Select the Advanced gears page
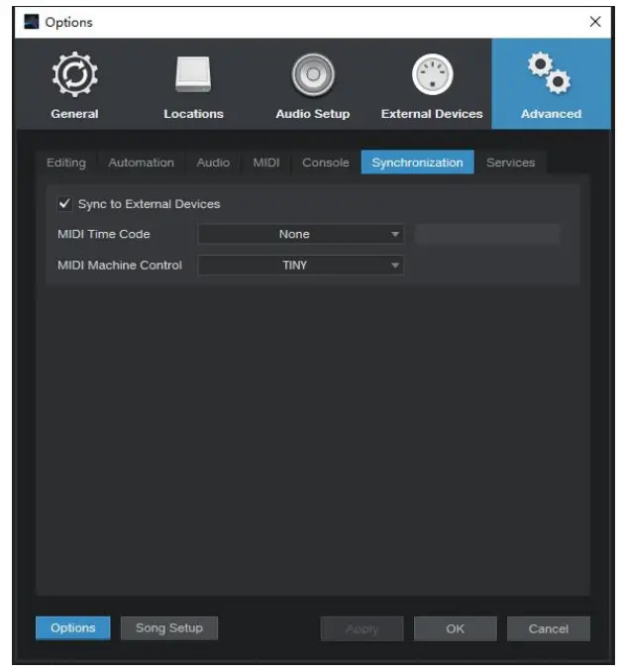Screen dimensions: 624x672 [x=551, y=84]
